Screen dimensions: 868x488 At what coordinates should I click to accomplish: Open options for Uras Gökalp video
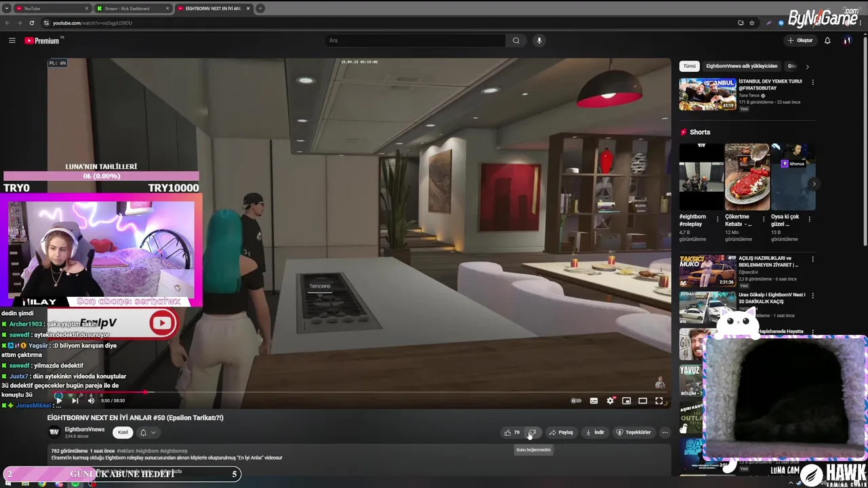click(x=812, y=296)
